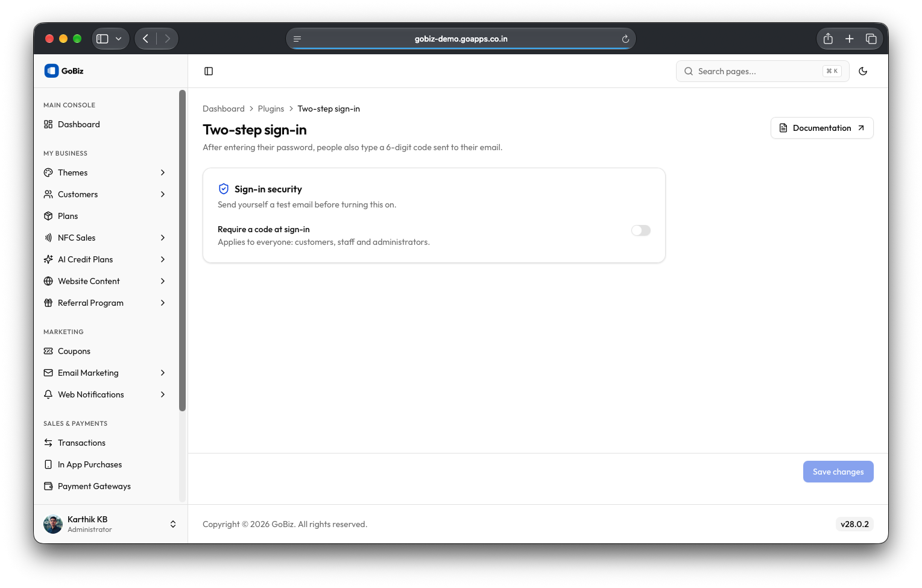Open Safari sidebar dropdown arrow
This screenshot has height=588, width=922.
tap(119, 39)
